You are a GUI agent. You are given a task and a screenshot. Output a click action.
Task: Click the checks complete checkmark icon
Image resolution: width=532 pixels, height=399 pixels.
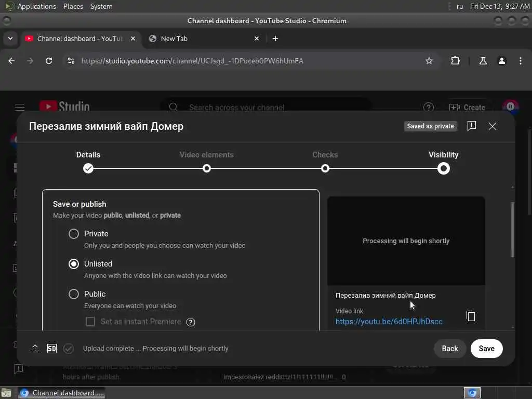pyautogui.click(x=69, y=349)
